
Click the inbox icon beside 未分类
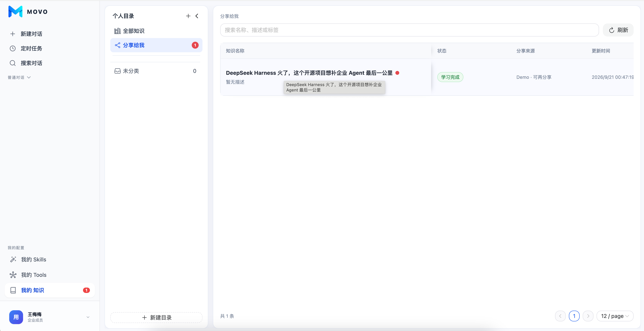pos(118,71)
